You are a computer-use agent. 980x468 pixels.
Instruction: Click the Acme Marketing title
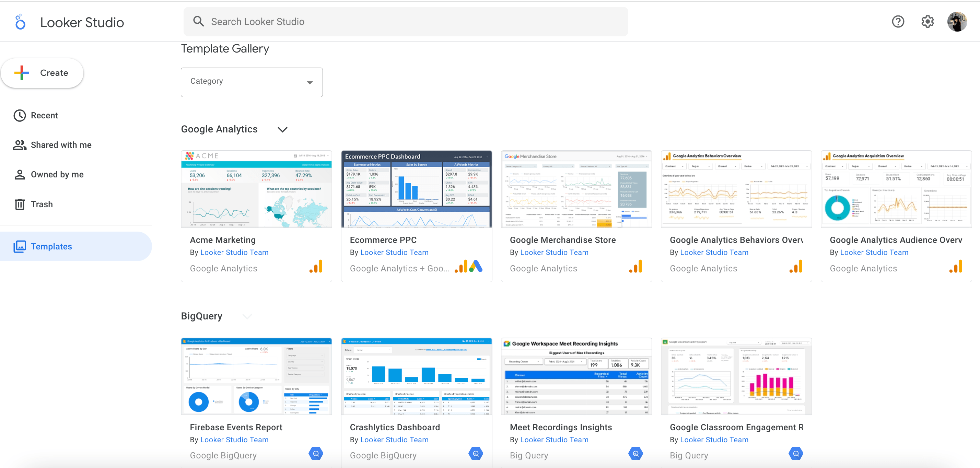tap(223, 240)
